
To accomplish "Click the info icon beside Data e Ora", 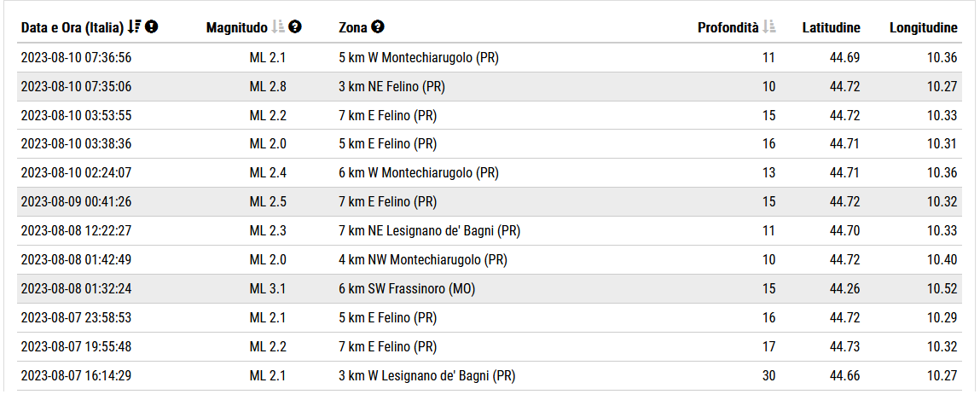I will click(152, 27).
